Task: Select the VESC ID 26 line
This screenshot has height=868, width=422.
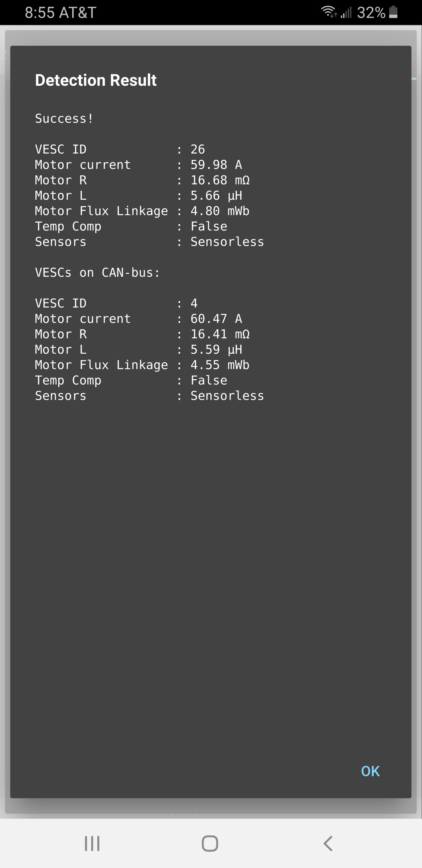Action: click(120, 149)
